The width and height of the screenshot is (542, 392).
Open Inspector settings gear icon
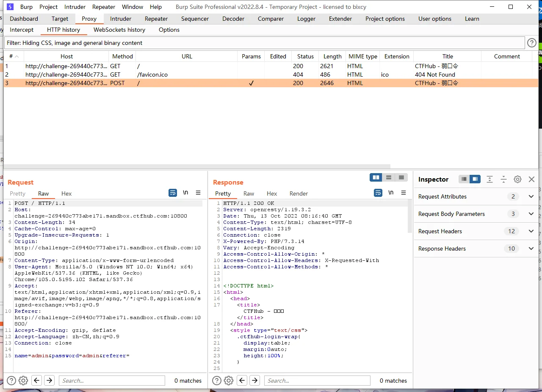517,179
